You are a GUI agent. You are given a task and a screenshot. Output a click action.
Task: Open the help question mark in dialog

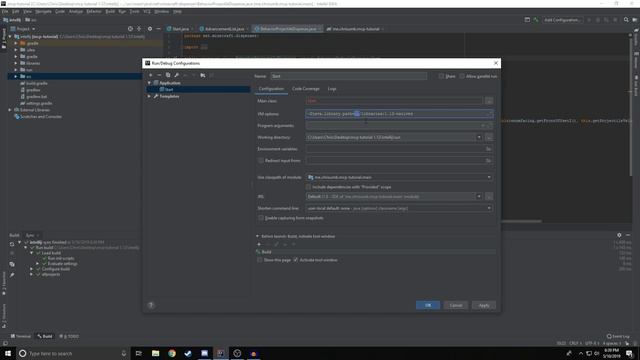click(x=151, y=305)
